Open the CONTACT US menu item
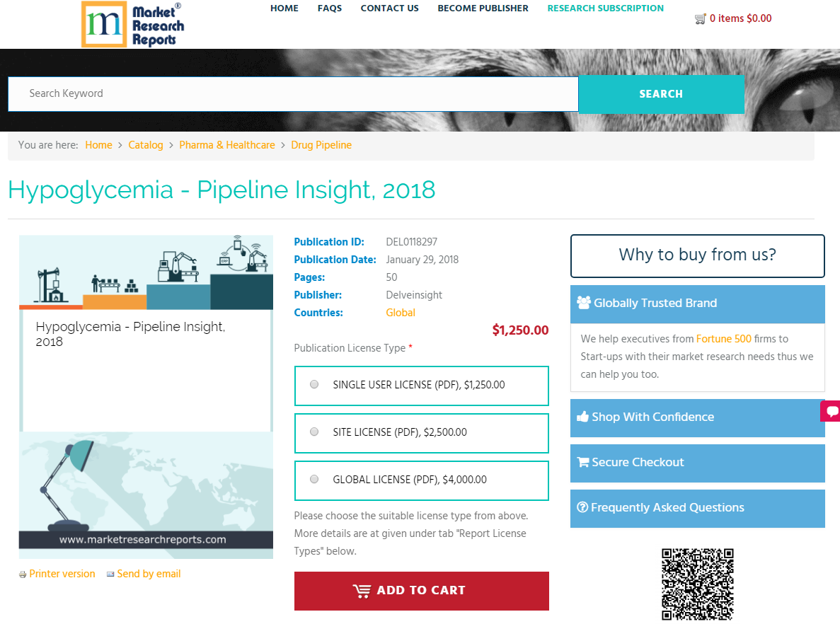 389,8
